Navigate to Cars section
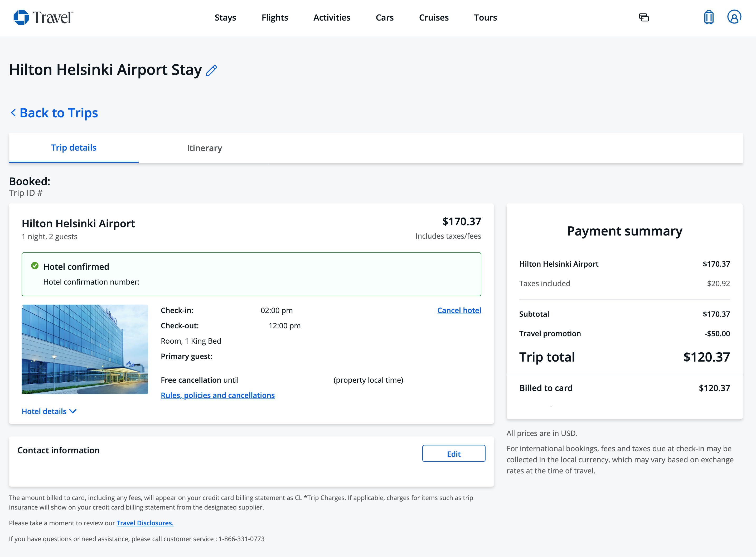The image size is (756, 557). 384,17
